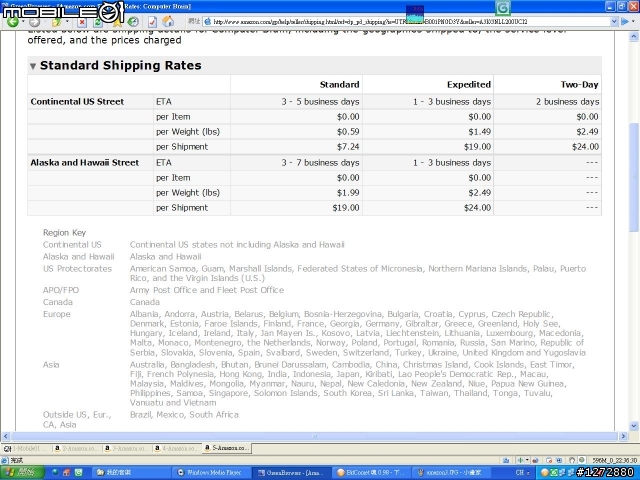Switch to the 3-Amazon.co tab
640x480 pixels.
127,448
